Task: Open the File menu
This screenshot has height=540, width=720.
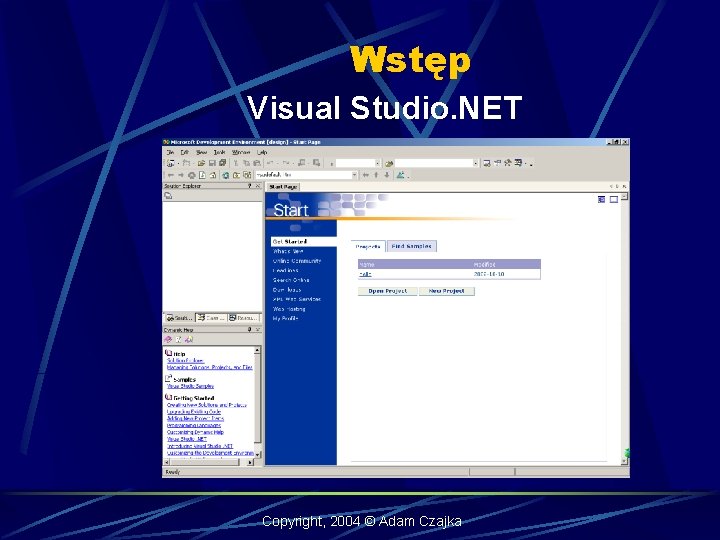Action: (x=170, y=152)
